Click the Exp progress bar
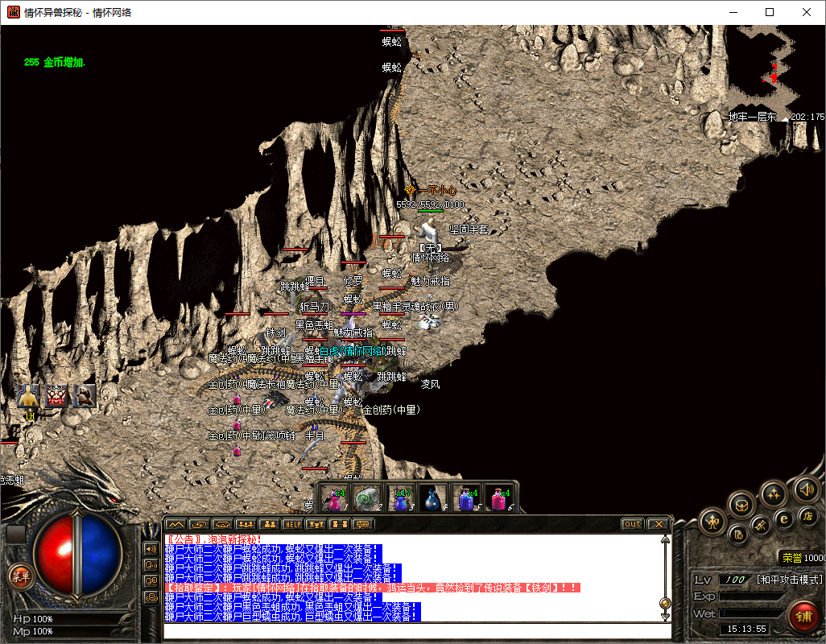826x644 pixels. [x=752, y=597]
